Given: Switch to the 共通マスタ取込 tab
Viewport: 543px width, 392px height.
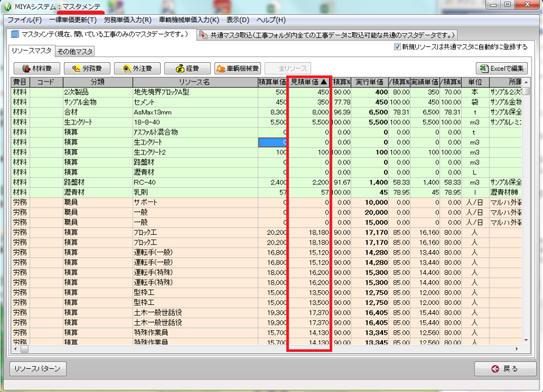Looking at the screenshot, I should [x=327, y=35].
